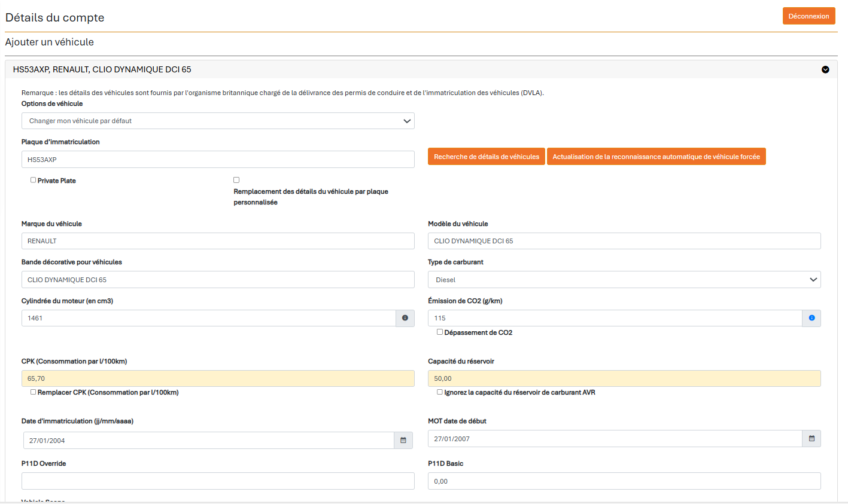Check Ignorez la capacité du réservoir AVR

440,392
